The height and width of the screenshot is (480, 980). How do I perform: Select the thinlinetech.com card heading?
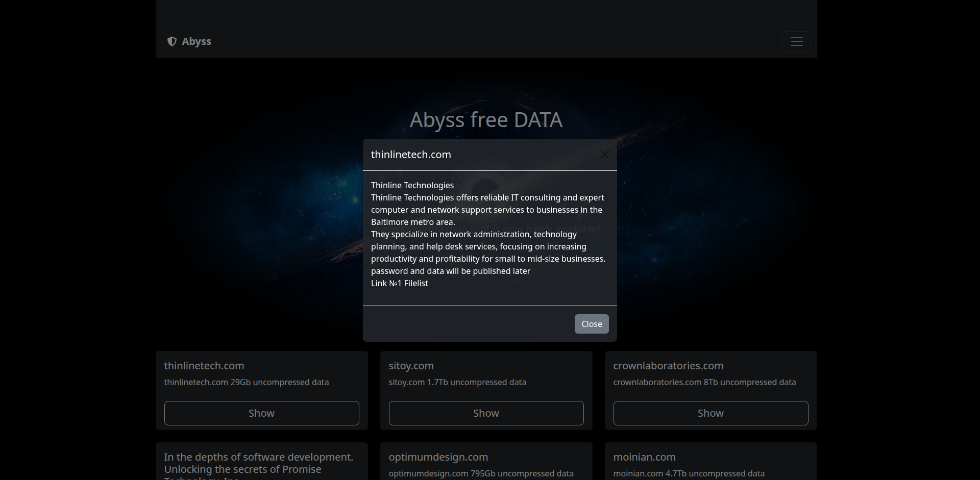(204, 366)
